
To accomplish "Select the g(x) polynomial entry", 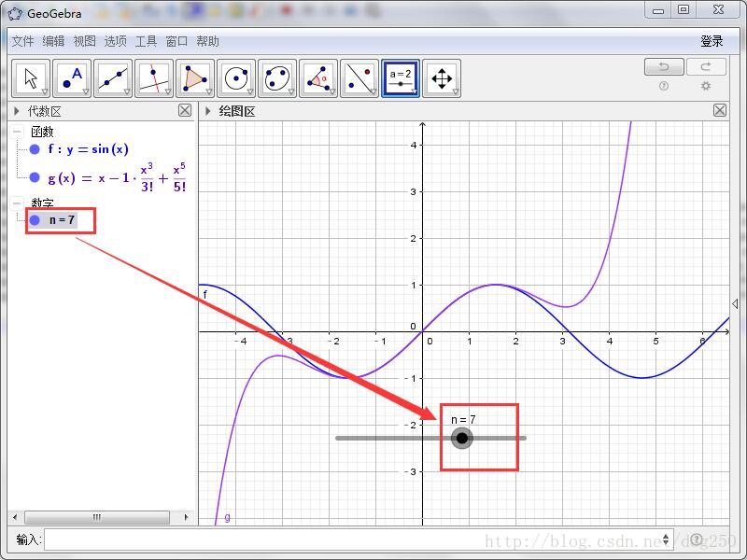I will [x=117, y=177].
